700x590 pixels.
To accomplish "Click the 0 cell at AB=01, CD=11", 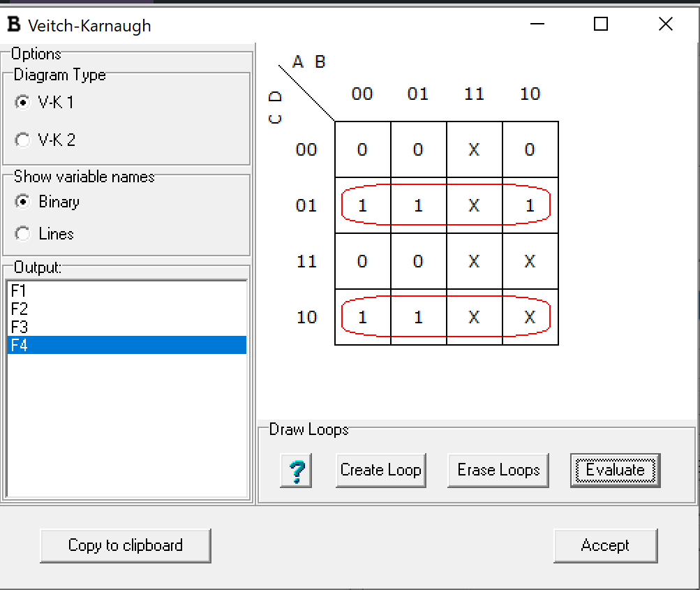I will coord(418,261).
